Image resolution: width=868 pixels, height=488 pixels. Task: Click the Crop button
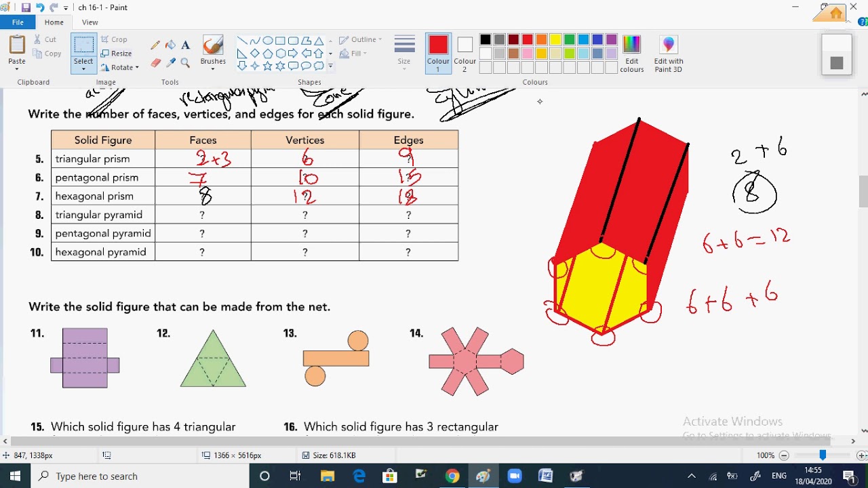coord(114,39)
